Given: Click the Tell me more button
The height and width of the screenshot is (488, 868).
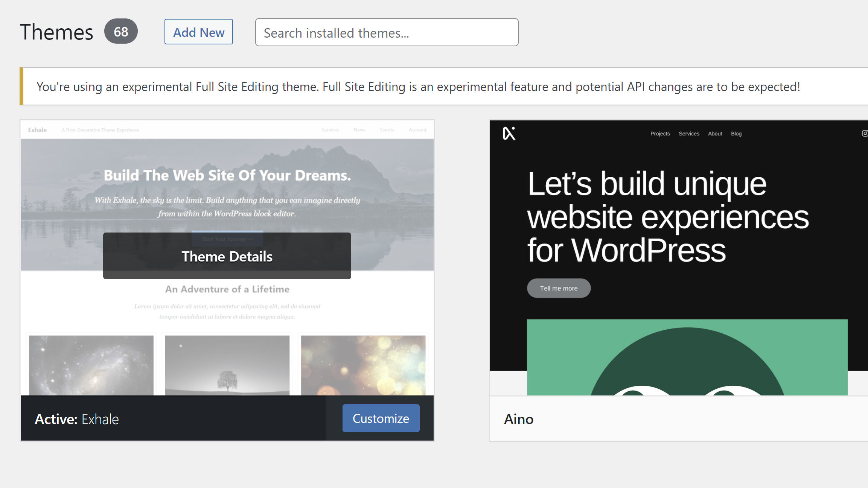Looking at the screenshot, I should pyautogui.click(x=559, y=288).
